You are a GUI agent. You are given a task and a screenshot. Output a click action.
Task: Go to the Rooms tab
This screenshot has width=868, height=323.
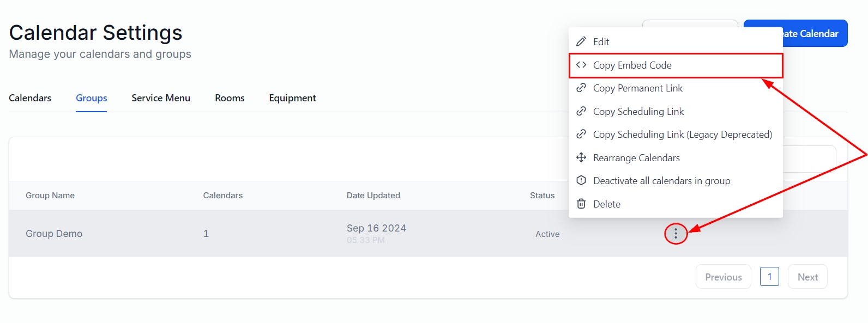click(230, 98)
